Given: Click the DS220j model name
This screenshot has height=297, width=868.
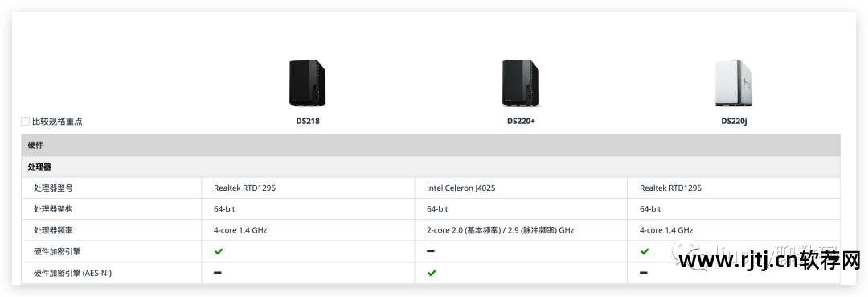Looking at the screenshot, I should pos(734,122).
